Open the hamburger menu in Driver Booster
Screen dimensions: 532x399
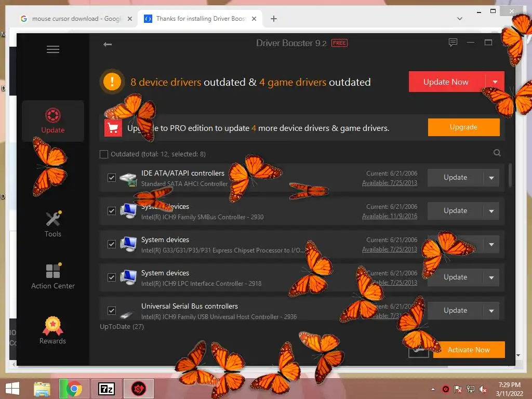pyautogui.click(x=53, y=49)
